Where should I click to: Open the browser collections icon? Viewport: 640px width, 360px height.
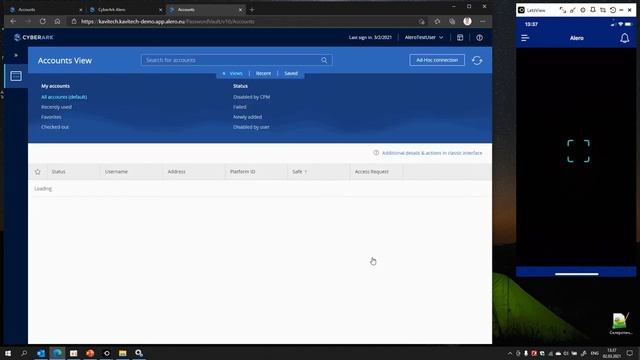(452, 21)
